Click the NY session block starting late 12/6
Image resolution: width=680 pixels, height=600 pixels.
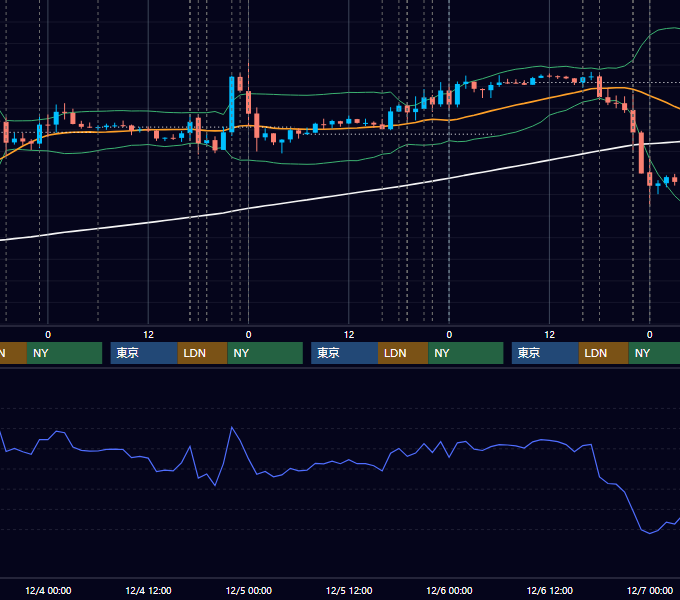(654, 353)
